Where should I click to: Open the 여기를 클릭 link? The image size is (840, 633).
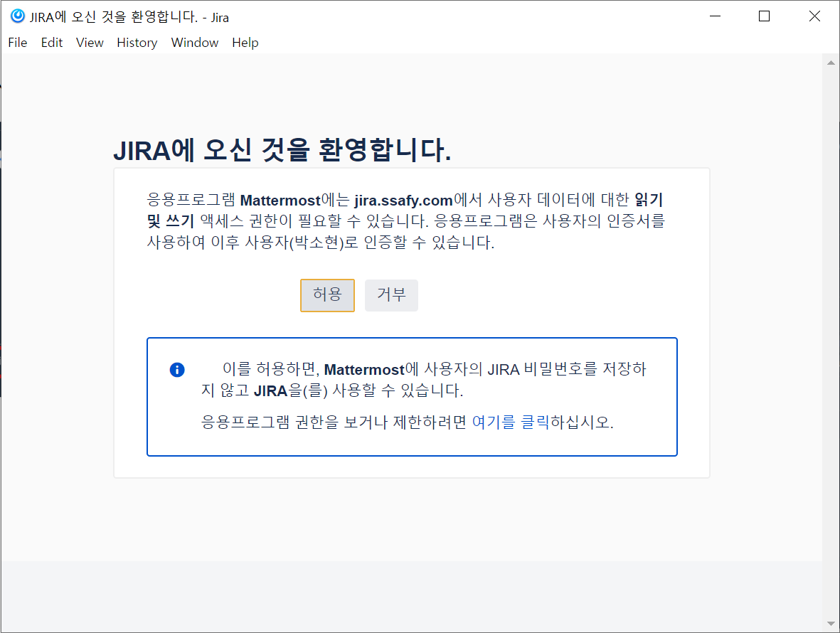click(511, 422)
